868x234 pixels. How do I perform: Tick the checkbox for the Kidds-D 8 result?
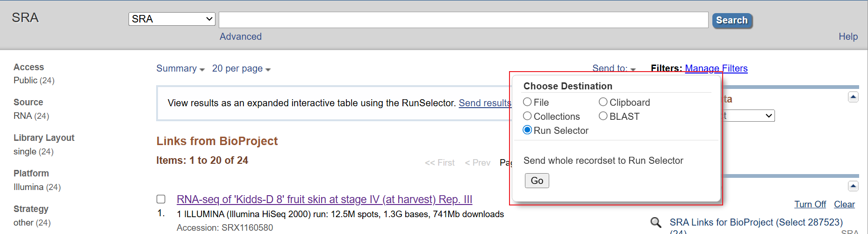[161, 199]
